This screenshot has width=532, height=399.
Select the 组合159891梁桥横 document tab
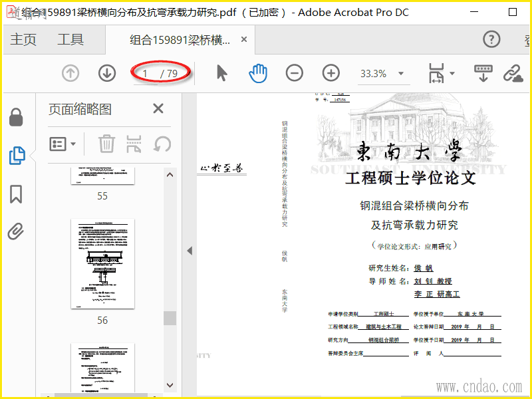click(x=180, y=40)
